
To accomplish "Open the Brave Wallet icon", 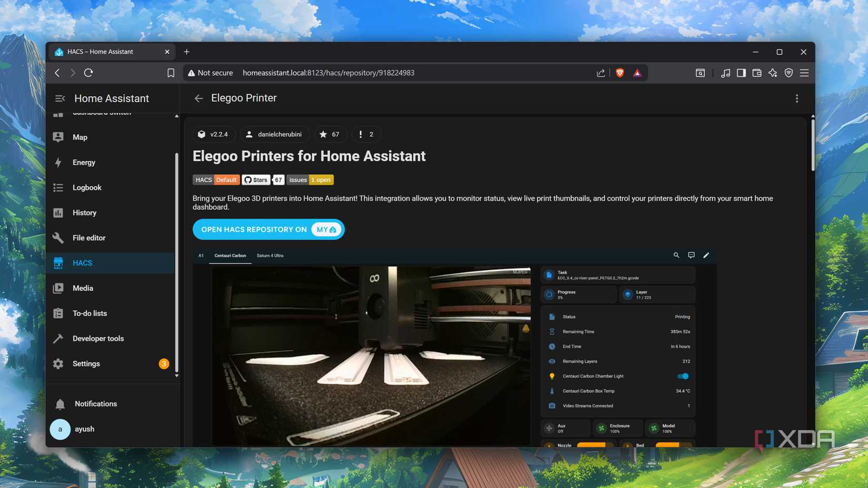I will [757, 73].
